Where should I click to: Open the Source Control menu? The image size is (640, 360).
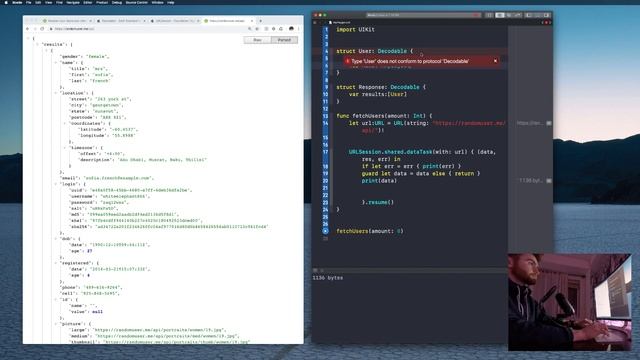point(137,2)
